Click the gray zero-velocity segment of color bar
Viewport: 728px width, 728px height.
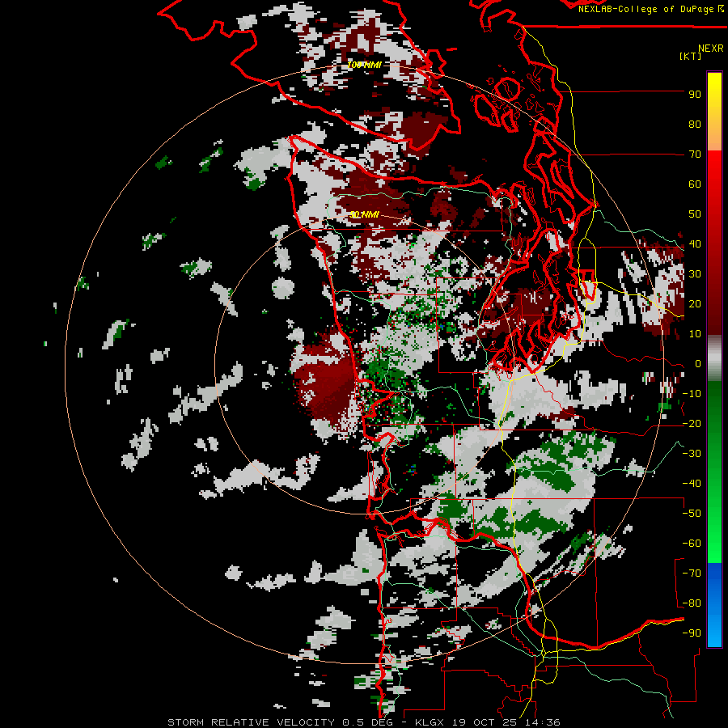714,358
